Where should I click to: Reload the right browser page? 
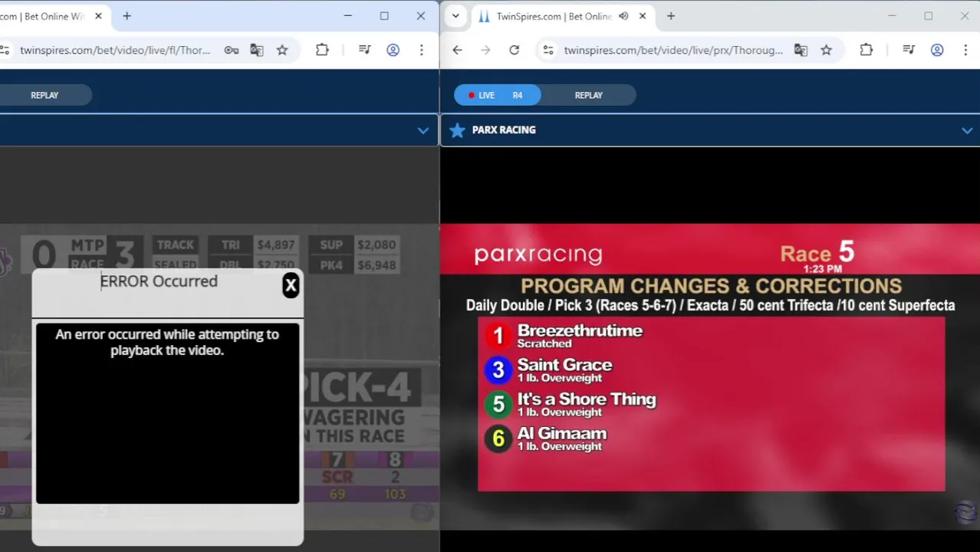514,50
